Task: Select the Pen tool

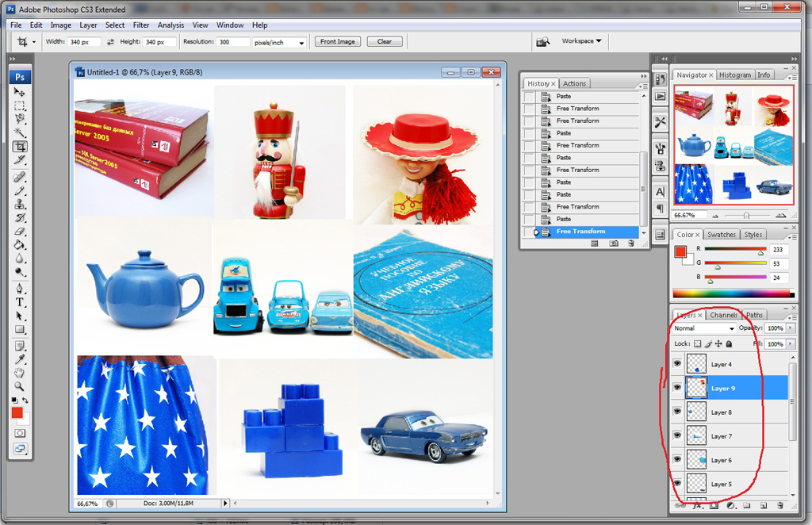Action: [19, 289]
